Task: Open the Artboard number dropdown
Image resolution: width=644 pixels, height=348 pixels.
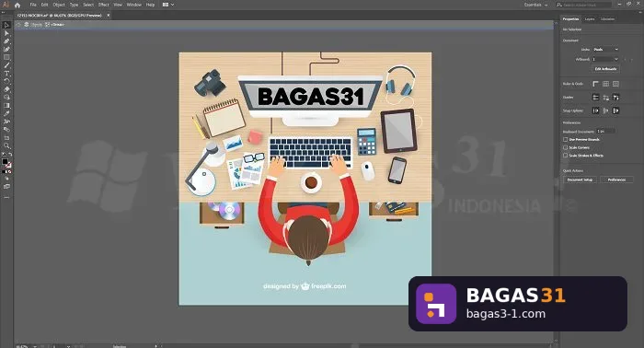Action: (x=605, y=59)
